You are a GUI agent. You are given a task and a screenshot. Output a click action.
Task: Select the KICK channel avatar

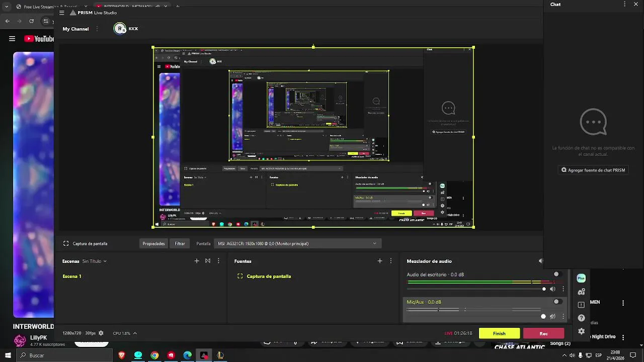120,29
